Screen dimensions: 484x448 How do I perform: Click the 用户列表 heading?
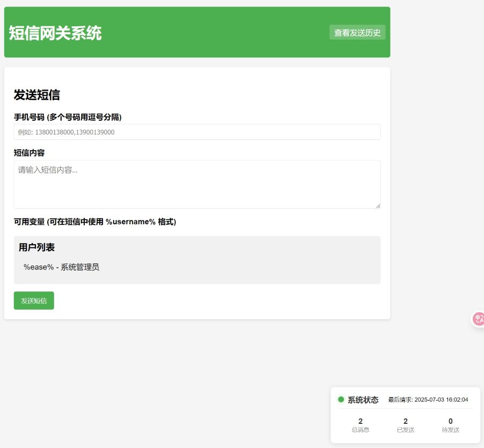(36, 247)
